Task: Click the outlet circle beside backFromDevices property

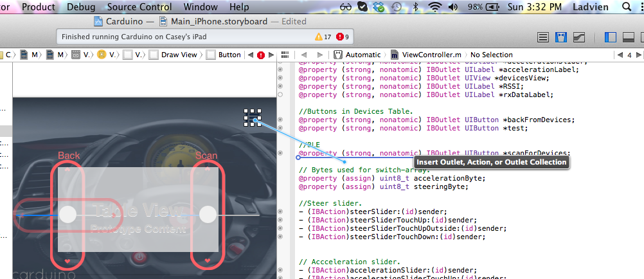Action: 280,120
